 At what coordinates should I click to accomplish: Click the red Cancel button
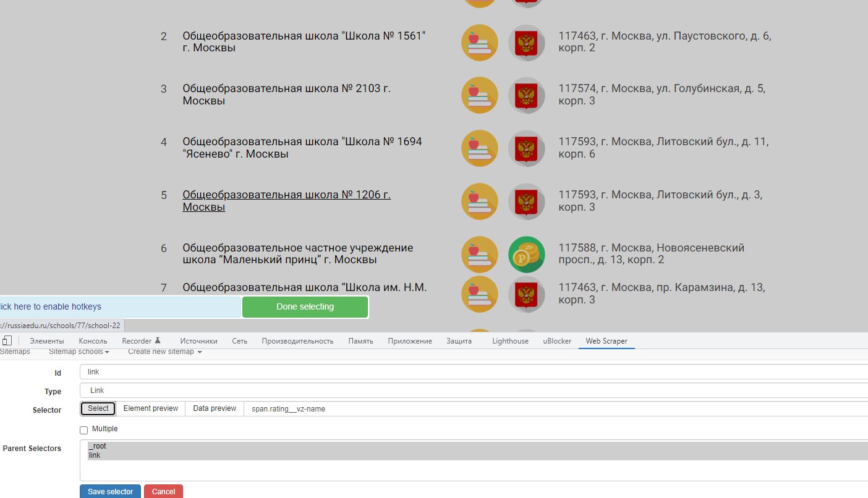click(x=163, y=491)
